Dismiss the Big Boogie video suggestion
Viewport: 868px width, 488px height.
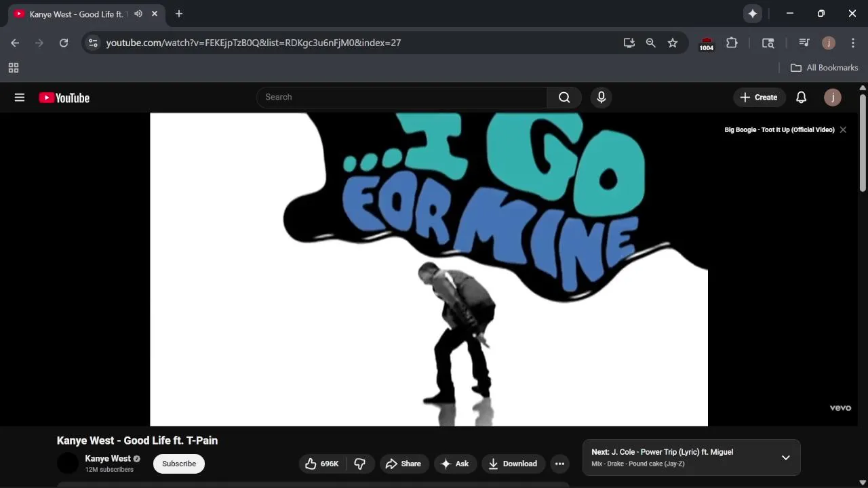843,129
